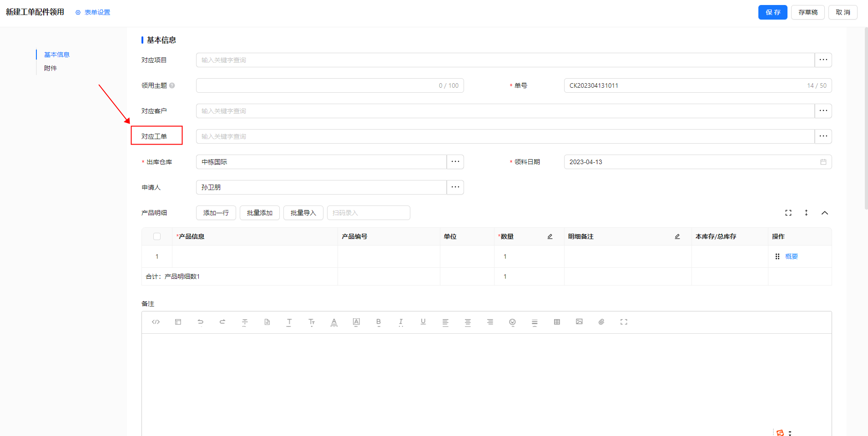Image resolution: width=868 pixels, height=436 pixels.
Task: Attach a file with paperclip icon
Action: point(601,322)
